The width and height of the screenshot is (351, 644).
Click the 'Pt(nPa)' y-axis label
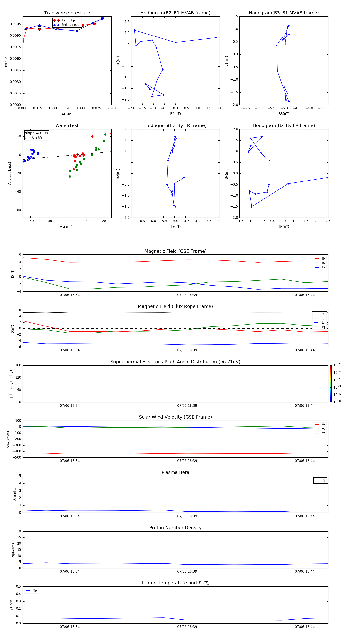pos(6,61)
